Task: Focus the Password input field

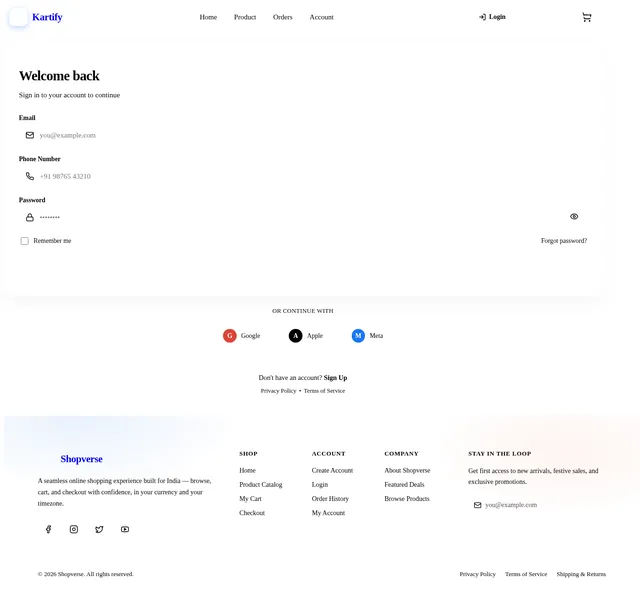Action: (x=305, y=217)
